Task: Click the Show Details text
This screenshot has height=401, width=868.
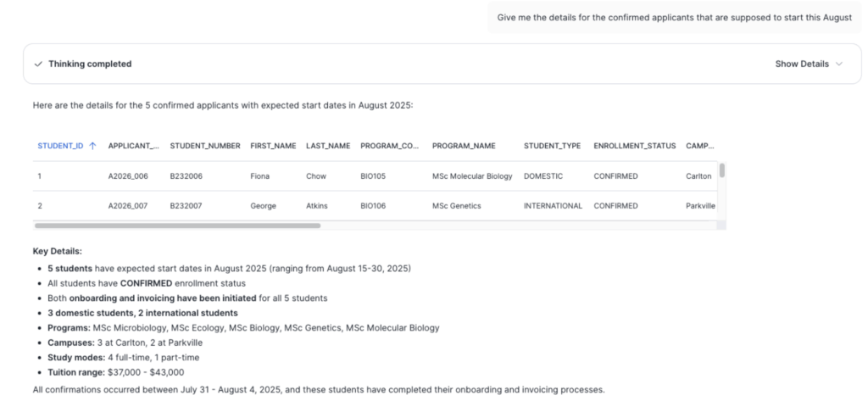Action: (802, 64)
